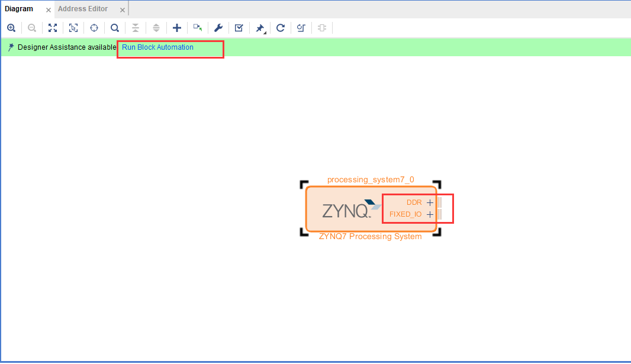Click the Designer Assistance icon in the banner
The width and height of the screenshot is (631, 364).
pos(11,47)
